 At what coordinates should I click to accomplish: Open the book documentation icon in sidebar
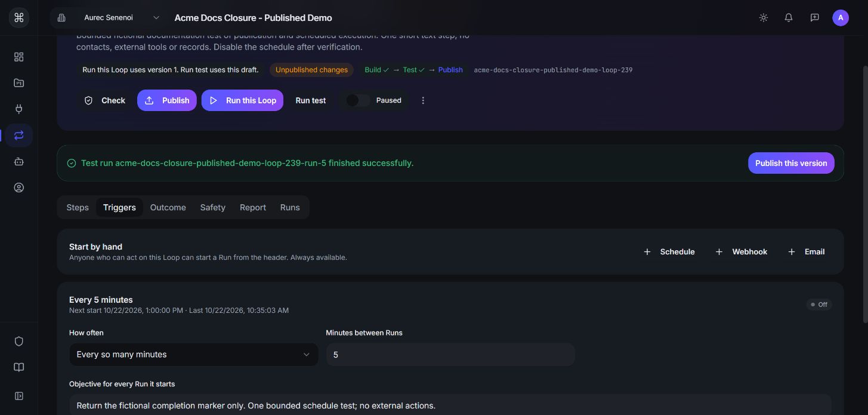coord(18,367)
